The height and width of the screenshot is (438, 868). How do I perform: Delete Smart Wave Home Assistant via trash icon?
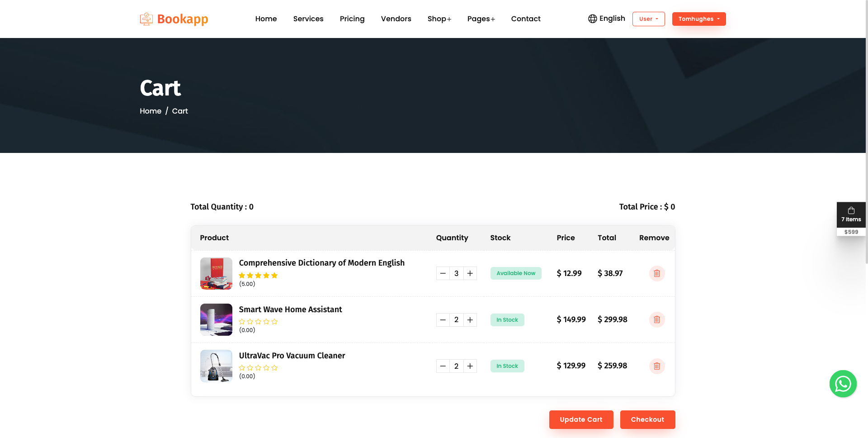tap(657, 319)
